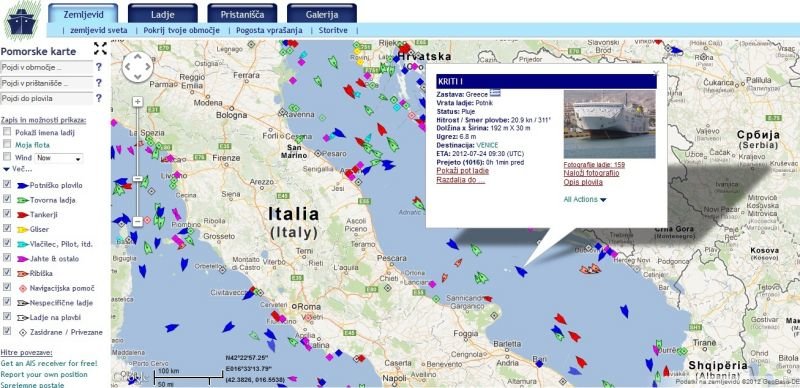Enable the Pokaži imena ladij checkbox
800x388 pixels.
[7, 132]
